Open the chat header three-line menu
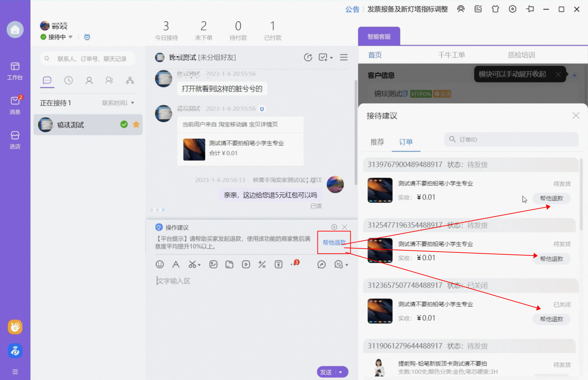Image resolution: width=588 pixels, height=380 pixels. [x=344, y=57]
